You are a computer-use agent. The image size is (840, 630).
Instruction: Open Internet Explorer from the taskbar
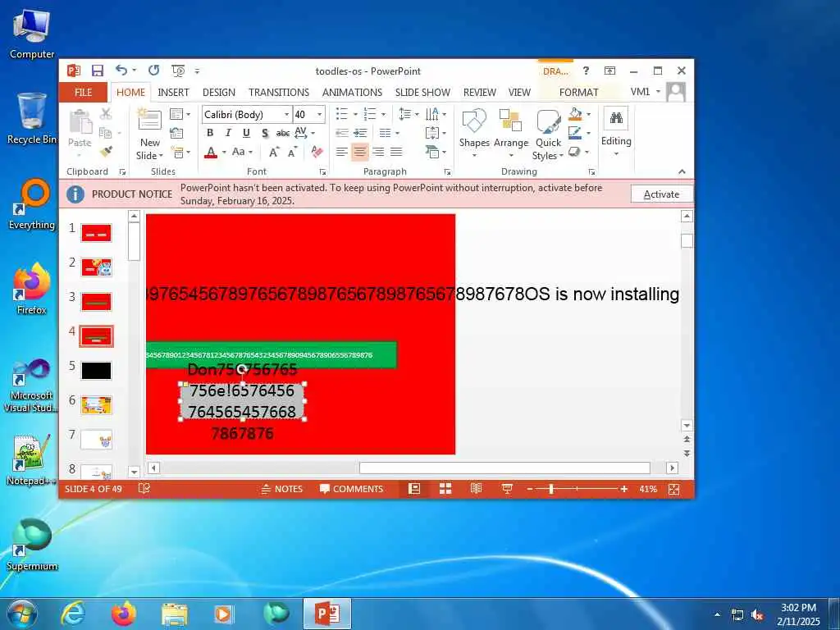coord(73,614)
